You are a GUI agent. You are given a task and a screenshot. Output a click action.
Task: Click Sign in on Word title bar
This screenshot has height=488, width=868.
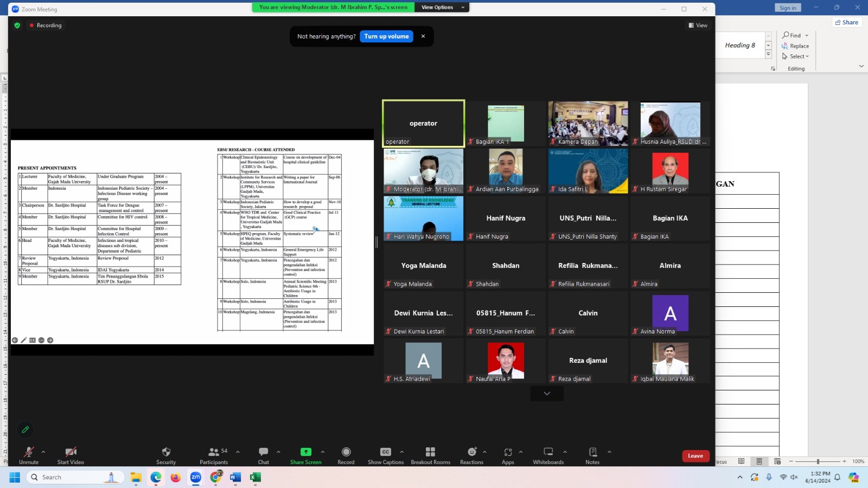[788, 8]
